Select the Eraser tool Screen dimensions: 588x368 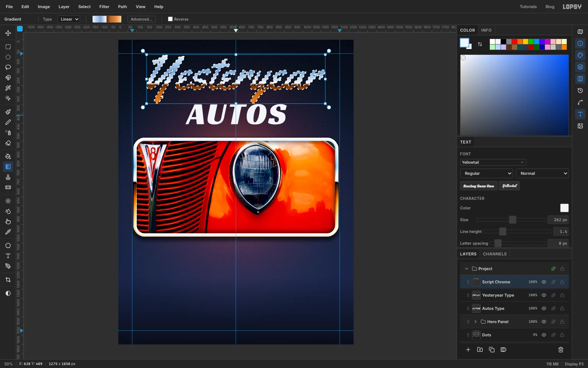[8, 143]
